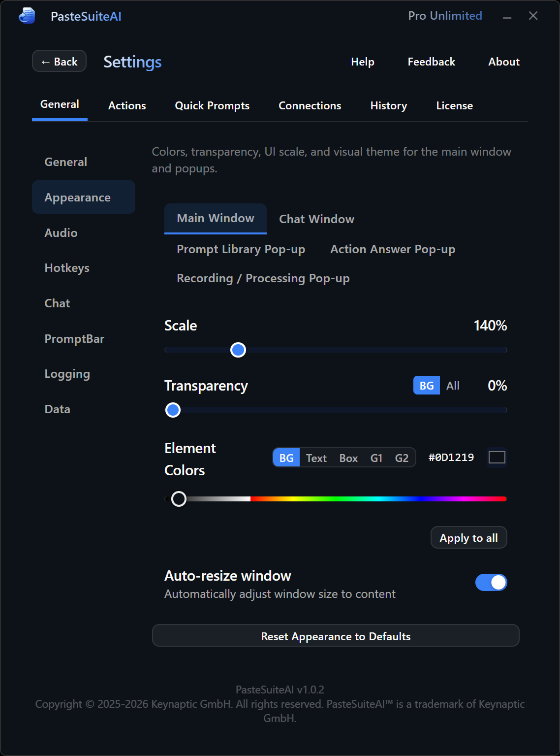Click the #0D1219 hex color field

click(x=451, y=458)
